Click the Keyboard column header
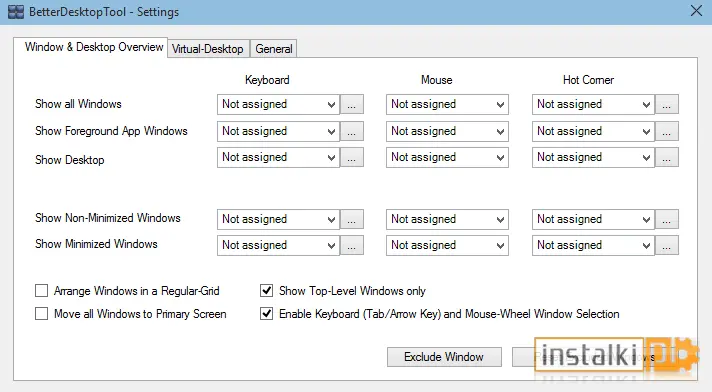The image size is (712, 392). tap(267, 80)
